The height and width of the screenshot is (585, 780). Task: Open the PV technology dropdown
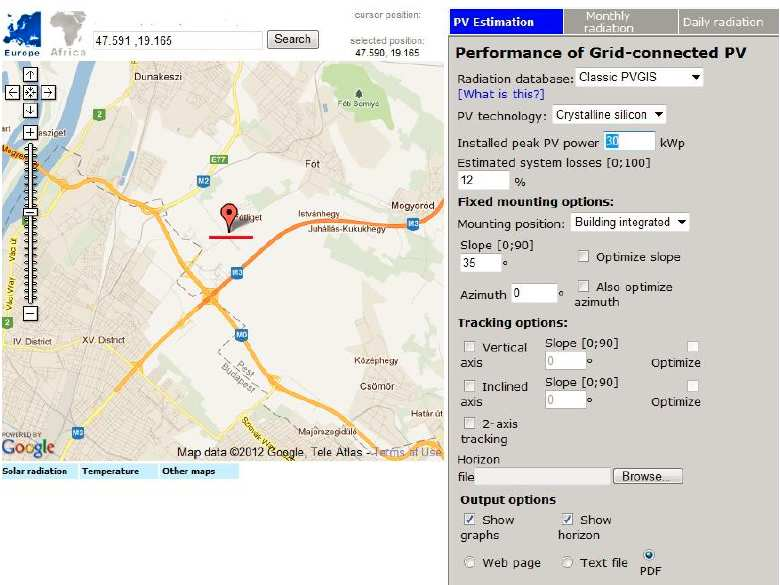[x=609, y=115]
